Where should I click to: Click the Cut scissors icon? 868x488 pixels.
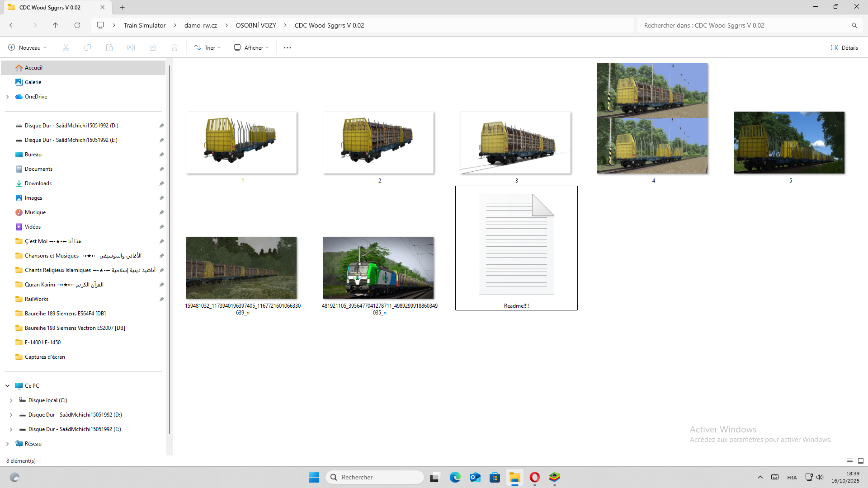[66, 47]
